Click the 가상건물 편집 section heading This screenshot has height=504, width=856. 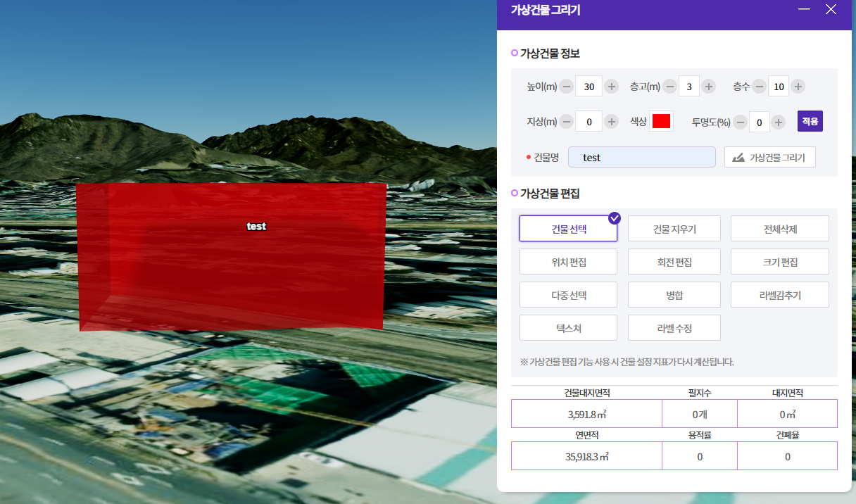click(x=550, y=194)
